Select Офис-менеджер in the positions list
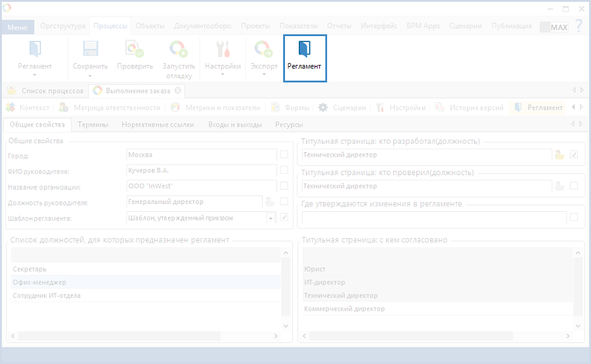591x364 pixels. pyautogui.click(x=39, y=282)
